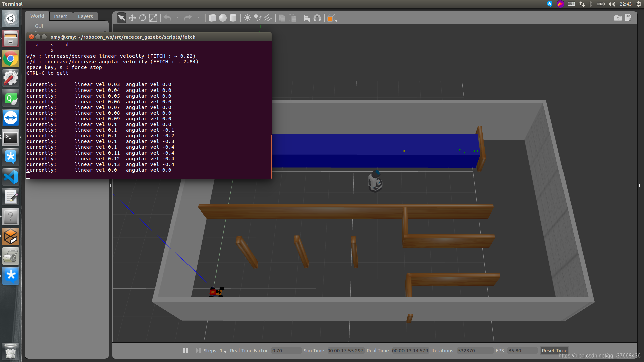Screen dimensions: 644x362
Task: Select the translate mode tool
Action: coord(132,18)
